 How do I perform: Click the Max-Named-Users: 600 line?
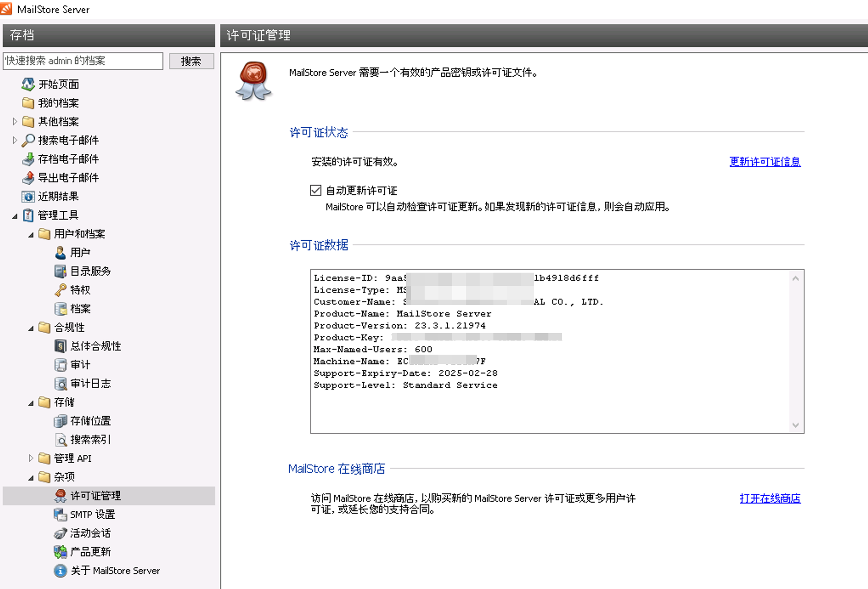[x=373, y=349]
